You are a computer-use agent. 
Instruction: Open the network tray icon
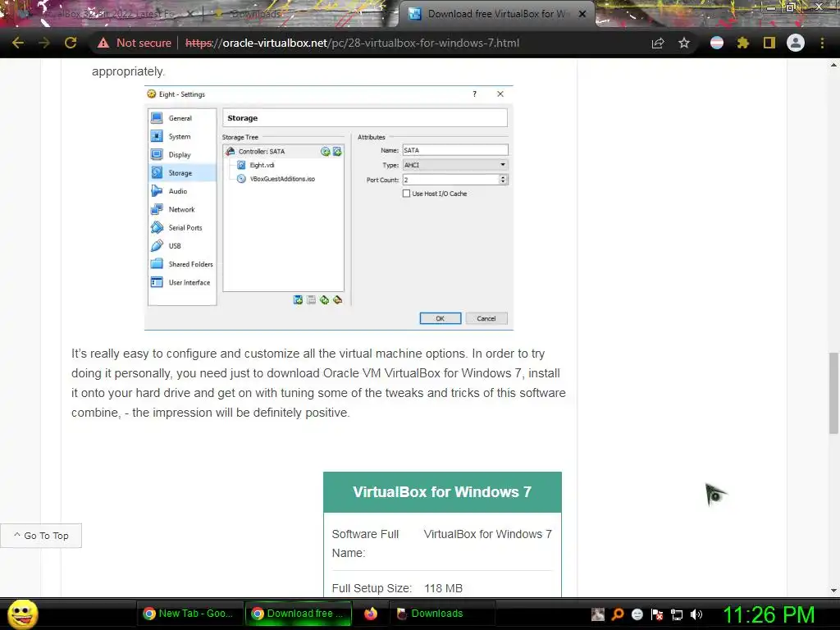677,614
